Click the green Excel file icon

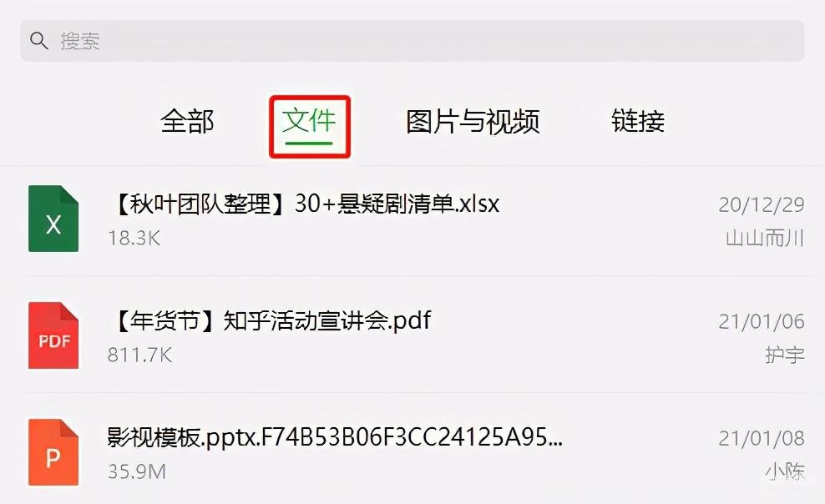pos(53,219)
